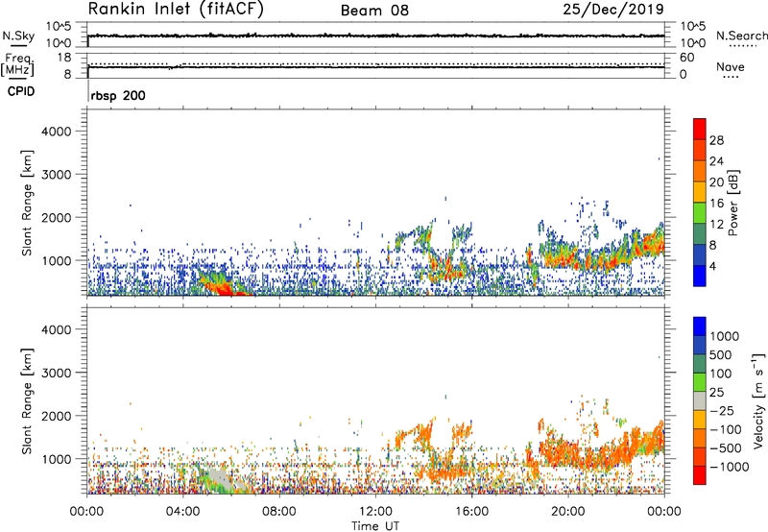Screen dimensions: 768x532
Task: Click the 'Beam 08' label
Action: (374, 11)
